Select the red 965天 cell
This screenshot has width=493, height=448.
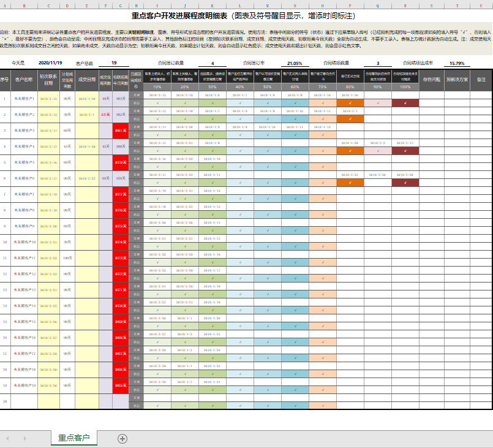coord(121,385)
